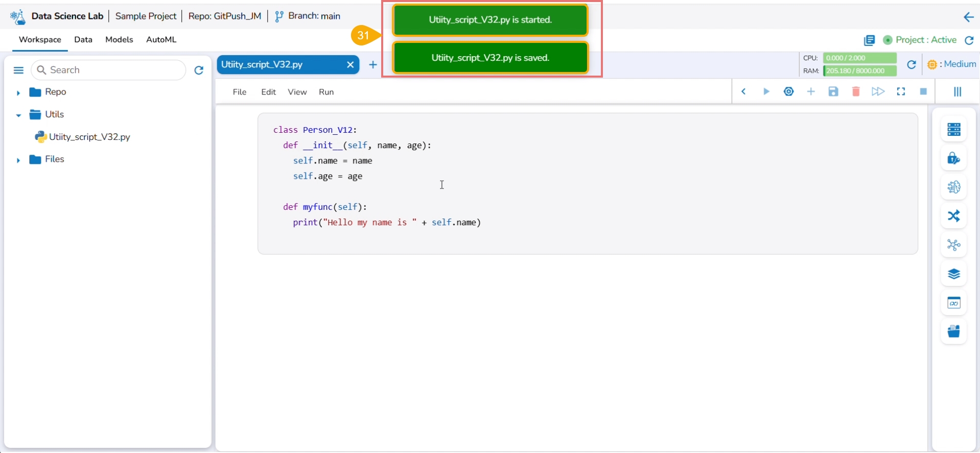Open the Git shuffle icon in right sidebar
The width and height of the screenshot is (980, 453).
tap(953, 216)
